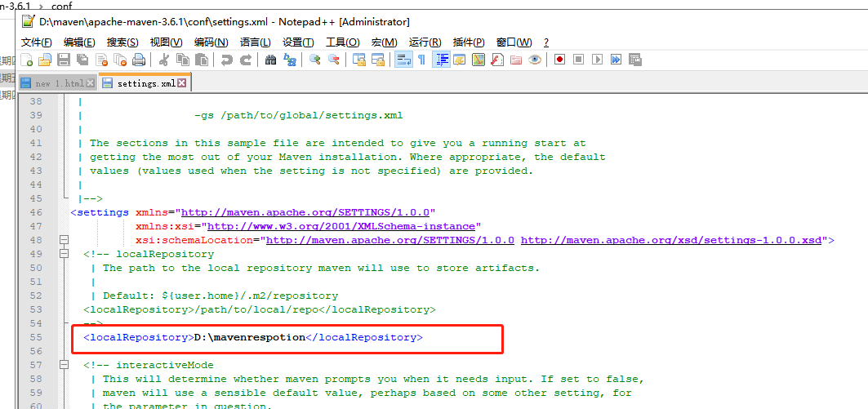Viewport: 868px width, 409px height.
Task: Open the 编码(N) menu
Action: [211, 42]
